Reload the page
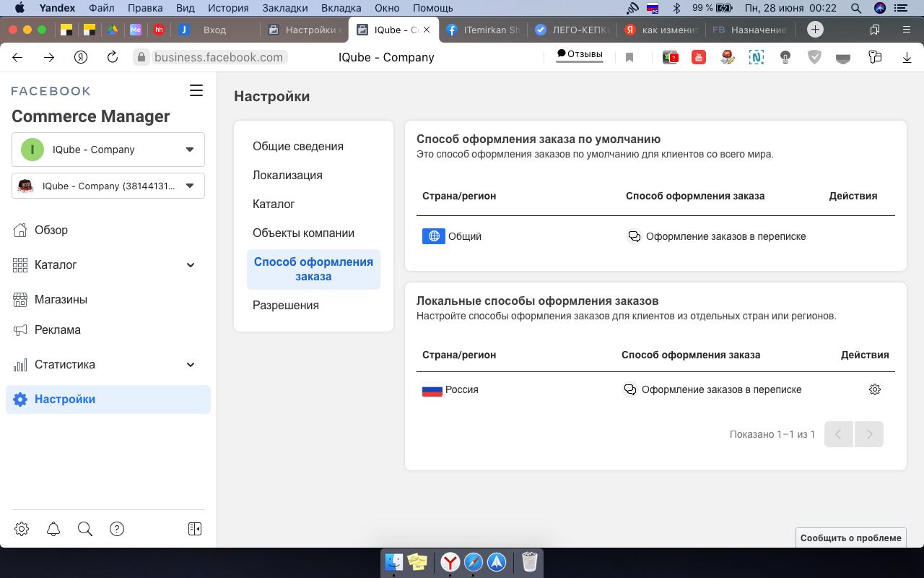This screenshot has width=924, height=578. click(113, 57)
